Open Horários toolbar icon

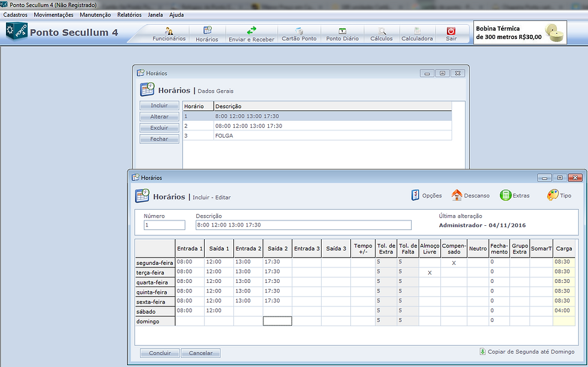click(x=207, y=34)
